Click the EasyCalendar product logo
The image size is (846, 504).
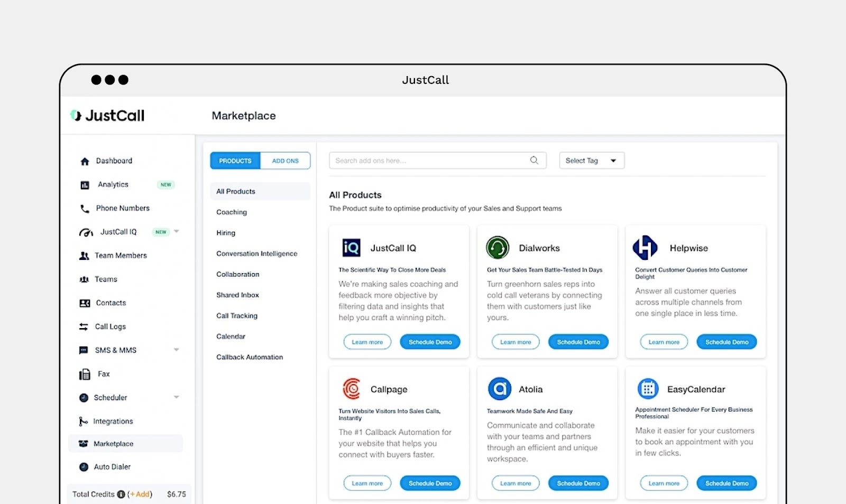point(648,389)
